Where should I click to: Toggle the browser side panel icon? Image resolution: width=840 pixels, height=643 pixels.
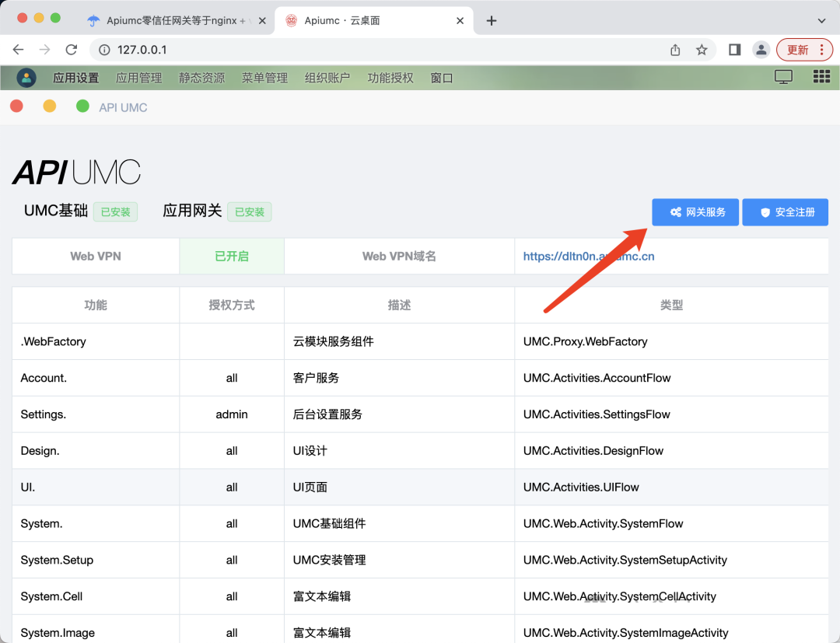pos(734,50)
